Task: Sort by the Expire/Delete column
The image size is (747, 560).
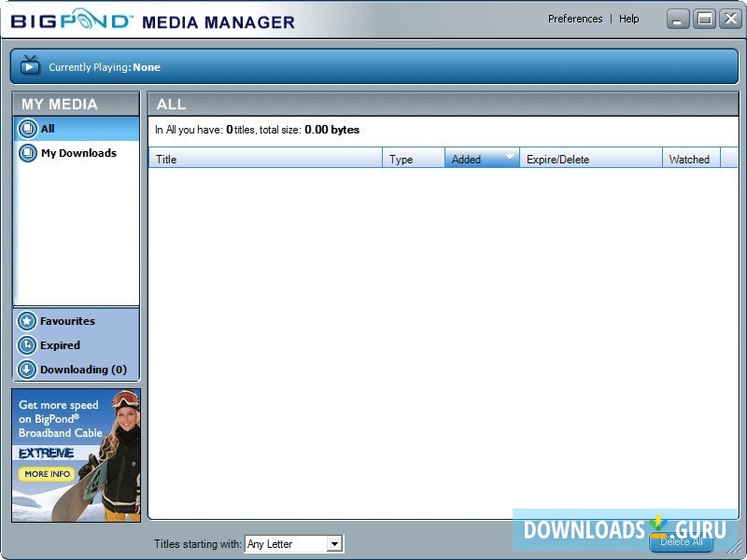Action: [591, 159]
